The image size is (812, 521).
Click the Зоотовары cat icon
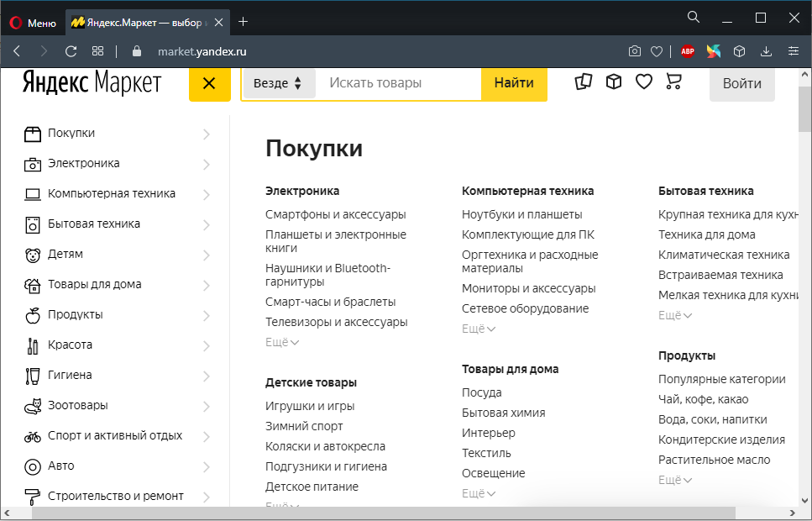coord(33,407)
